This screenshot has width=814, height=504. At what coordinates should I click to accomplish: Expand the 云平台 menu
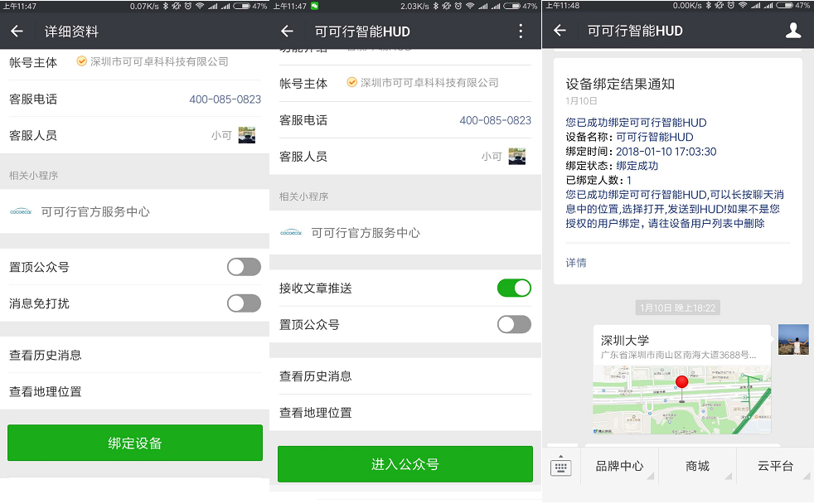tap(775, 466)
